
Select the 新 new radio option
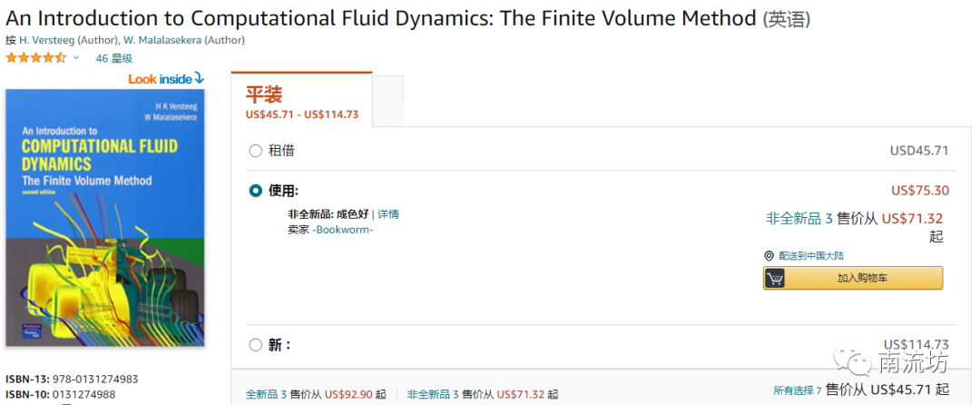255,345
